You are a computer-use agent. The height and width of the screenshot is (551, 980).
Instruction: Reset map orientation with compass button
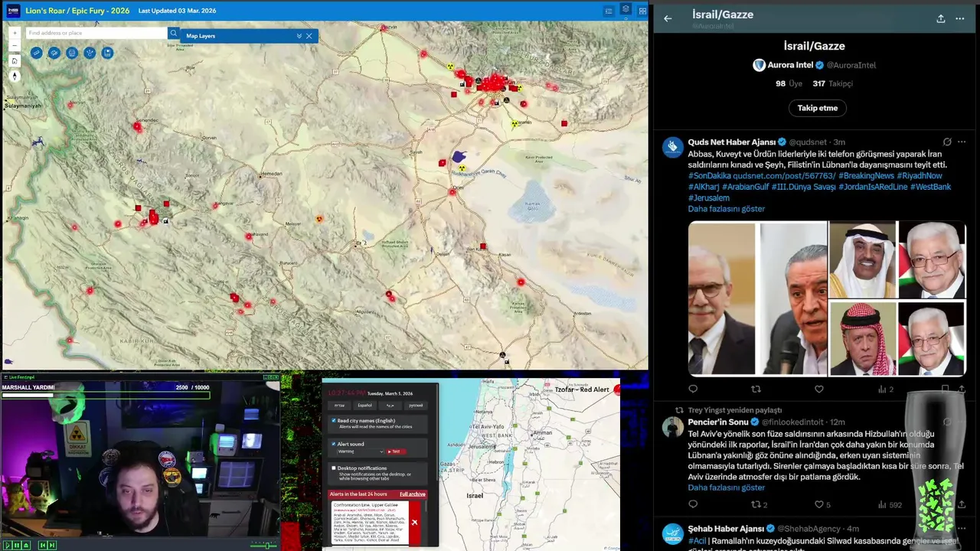click(x=15, y=76)
